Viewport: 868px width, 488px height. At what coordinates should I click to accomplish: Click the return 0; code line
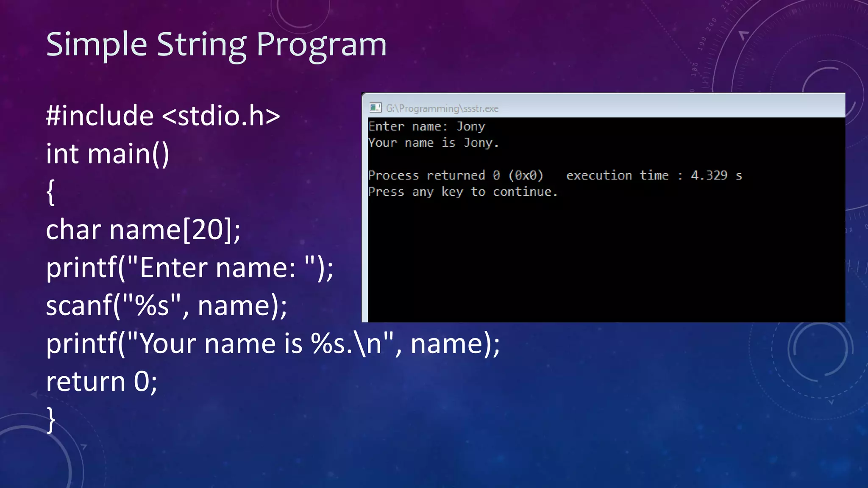pyautogui.click(x=102, y=382)
